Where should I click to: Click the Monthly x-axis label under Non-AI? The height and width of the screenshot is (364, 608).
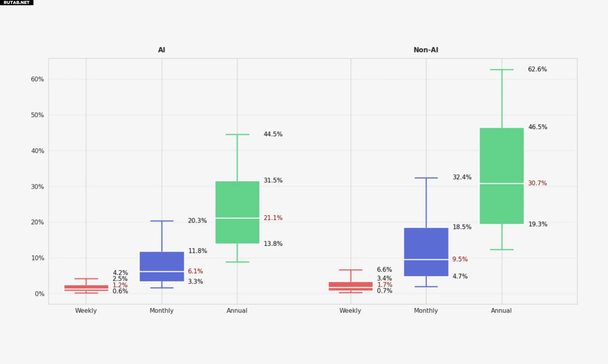point(426,311)
